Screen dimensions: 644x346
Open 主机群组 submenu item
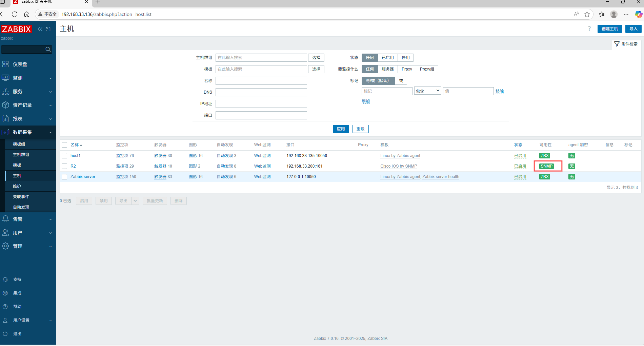click(x=21, y=155)
